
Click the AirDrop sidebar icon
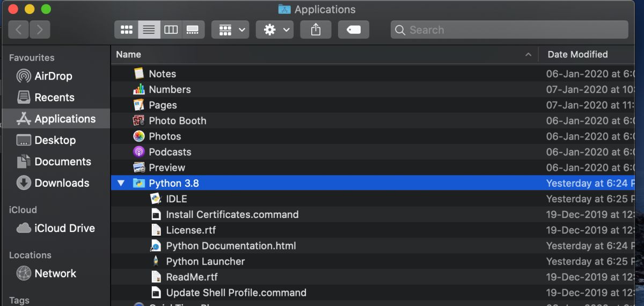24,76
